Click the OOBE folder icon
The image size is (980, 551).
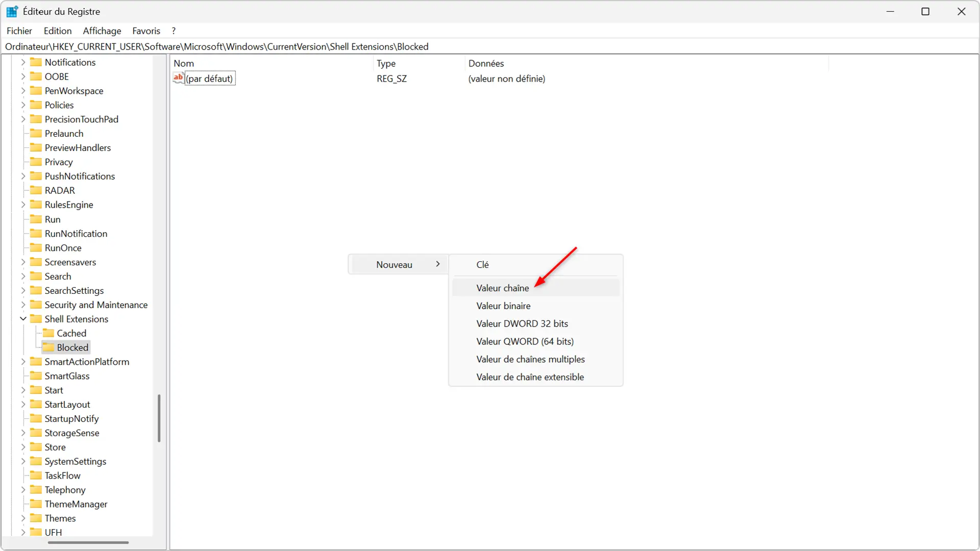pyautogui.click(x=36, y=77)
